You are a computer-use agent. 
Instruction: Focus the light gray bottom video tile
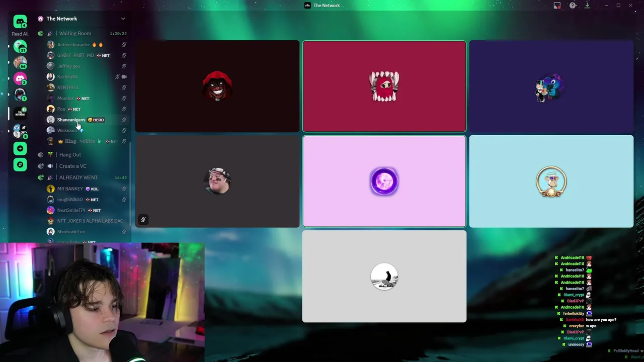[384, 277]
